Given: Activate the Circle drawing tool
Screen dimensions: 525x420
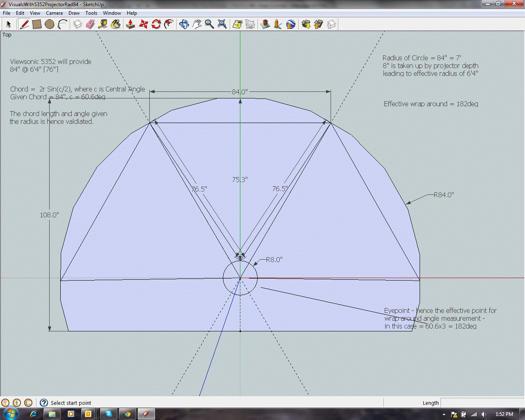Looking at the screenshot, I should click(x=50, y=25).
